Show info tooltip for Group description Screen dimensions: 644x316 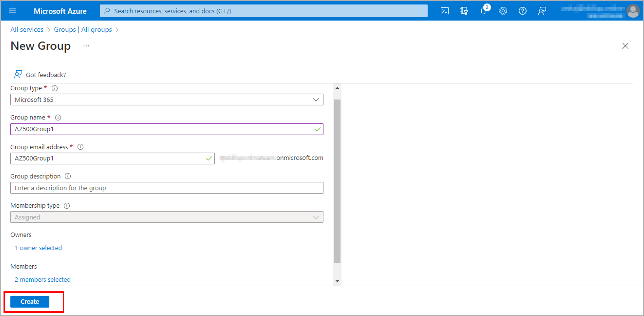pos(68,176)
